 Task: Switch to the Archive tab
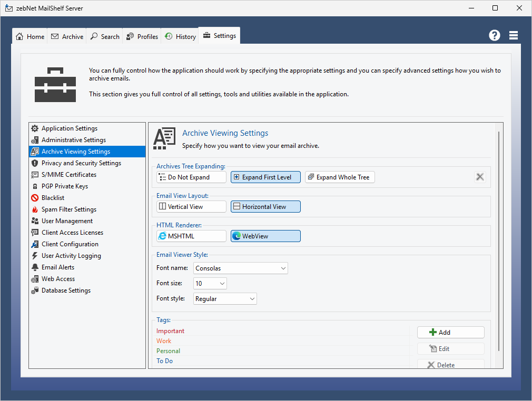[67, 36]
